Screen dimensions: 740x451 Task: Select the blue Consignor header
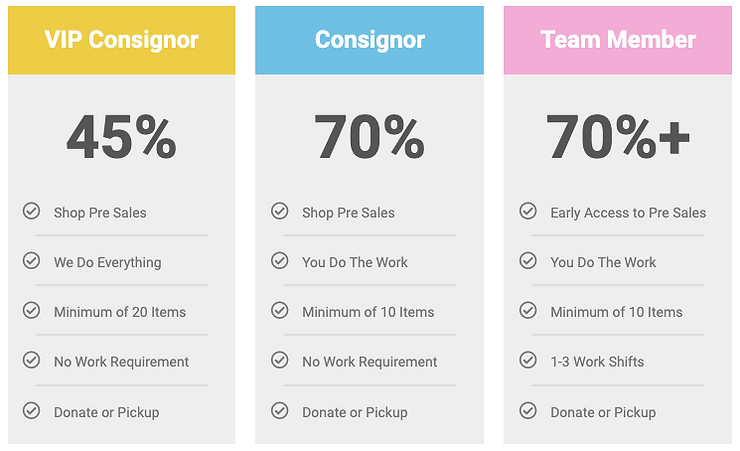coord(369,40)
